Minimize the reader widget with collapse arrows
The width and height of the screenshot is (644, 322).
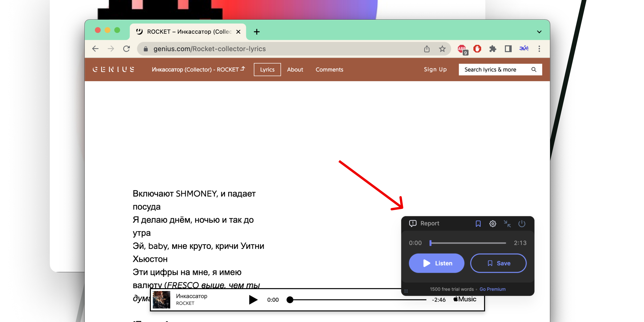(x=507, y=223)
